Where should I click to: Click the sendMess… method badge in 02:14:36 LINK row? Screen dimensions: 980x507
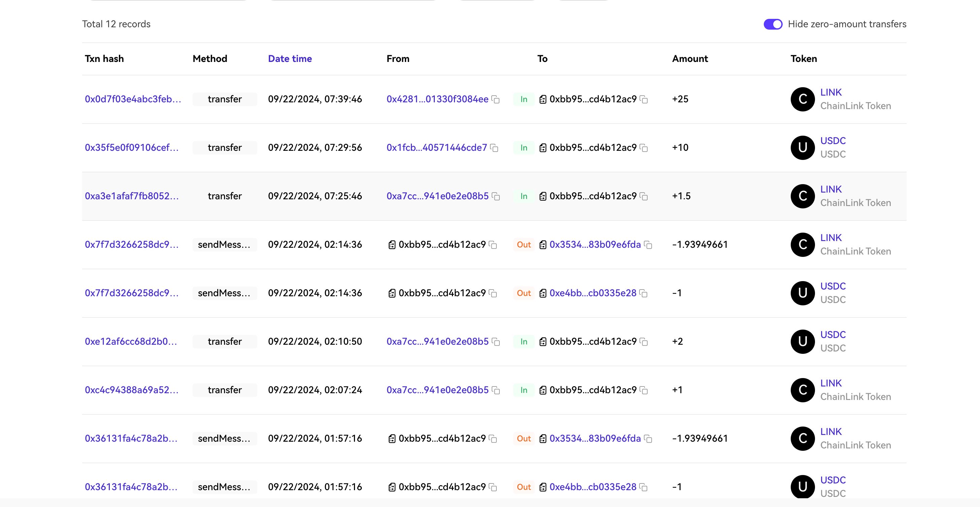tap(225, 244)
